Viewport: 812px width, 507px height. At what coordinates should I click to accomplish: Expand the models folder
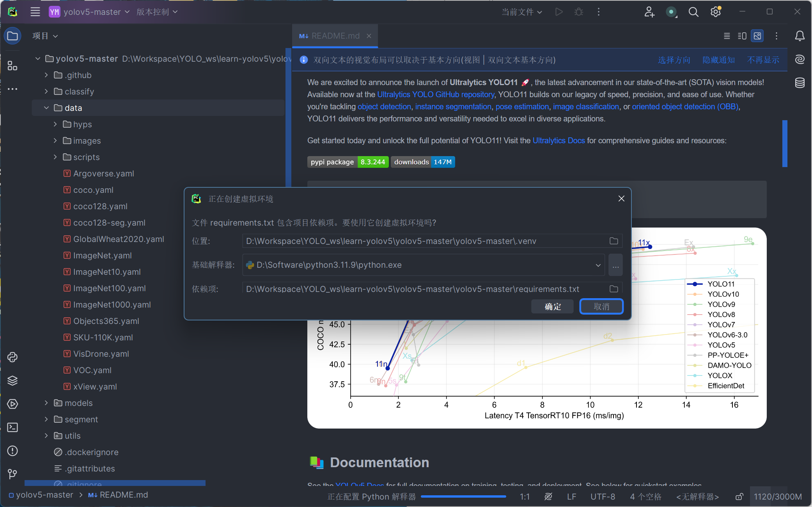coord(46,403)
